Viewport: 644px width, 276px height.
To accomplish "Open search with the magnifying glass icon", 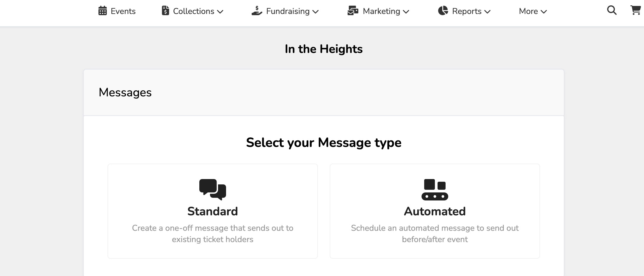I will click(612, 11).
